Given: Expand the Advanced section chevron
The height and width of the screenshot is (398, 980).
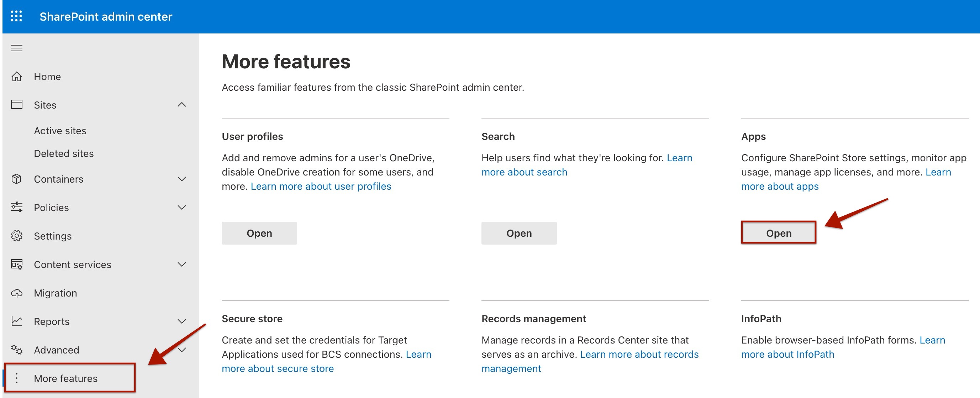Looking at the screenshot, I should pos(182,350).
